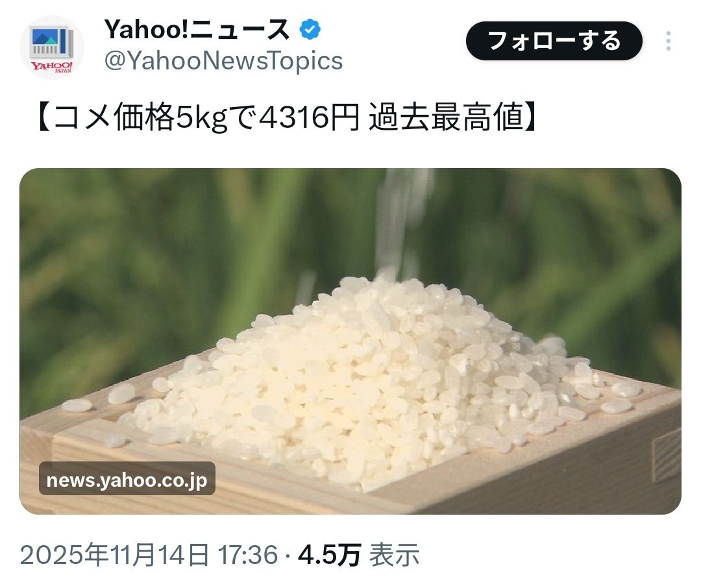The image size is (701, 588).
Task: Click the blue verified checkmark badge
Action: pyautogui.click(x=310, y=30)
